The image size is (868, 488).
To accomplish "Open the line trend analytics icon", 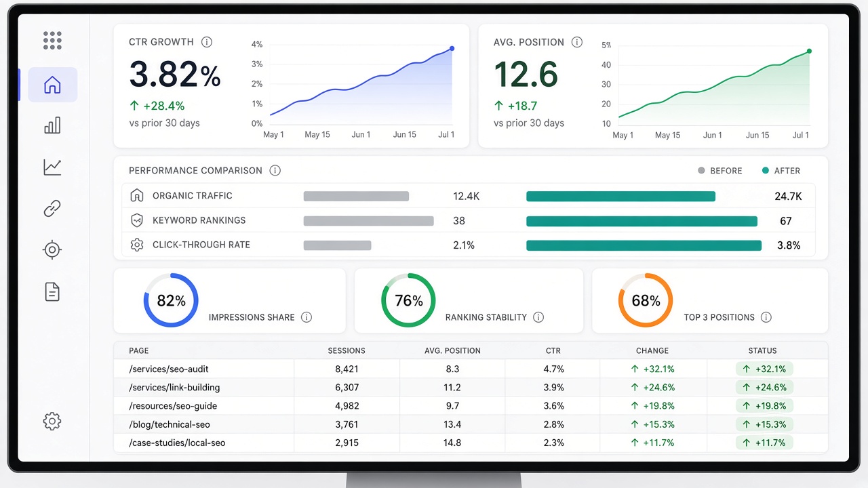I will click(52, 167).
